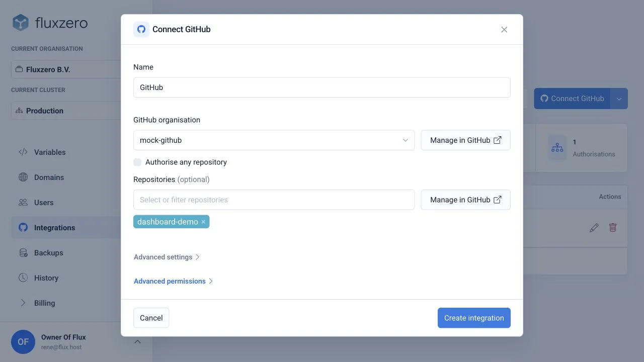Click the rene@flux.host email text
This screenshot has width=644, height=362.
61,347
